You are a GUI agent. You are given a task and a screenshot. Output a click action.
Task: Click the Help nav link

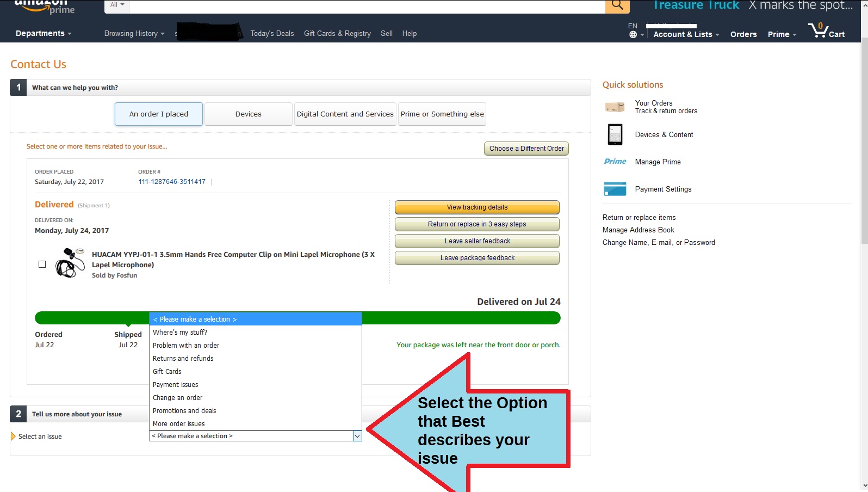(x=410, y=33)
